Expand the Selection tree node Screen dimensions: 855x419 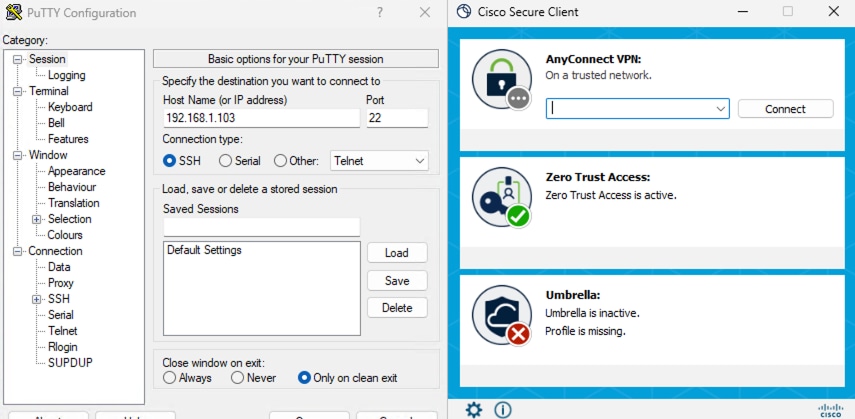pos(37,219)
